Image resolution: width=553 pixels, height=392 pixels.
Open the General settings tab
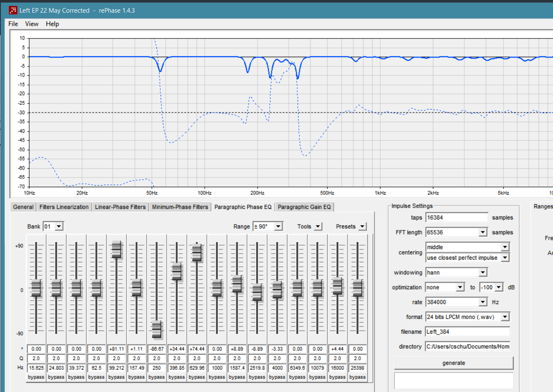pos(23,207)
